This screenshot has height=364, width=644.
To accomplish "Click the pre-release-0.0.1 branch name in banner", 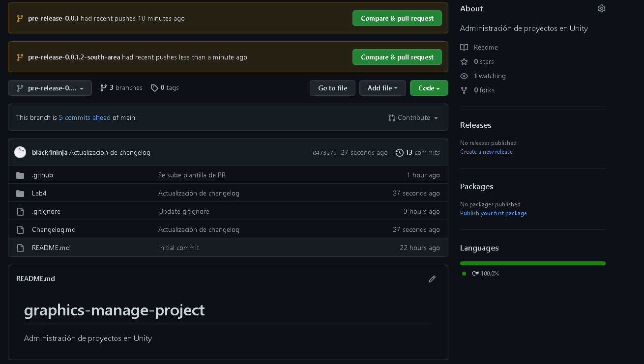I will 54,18.
